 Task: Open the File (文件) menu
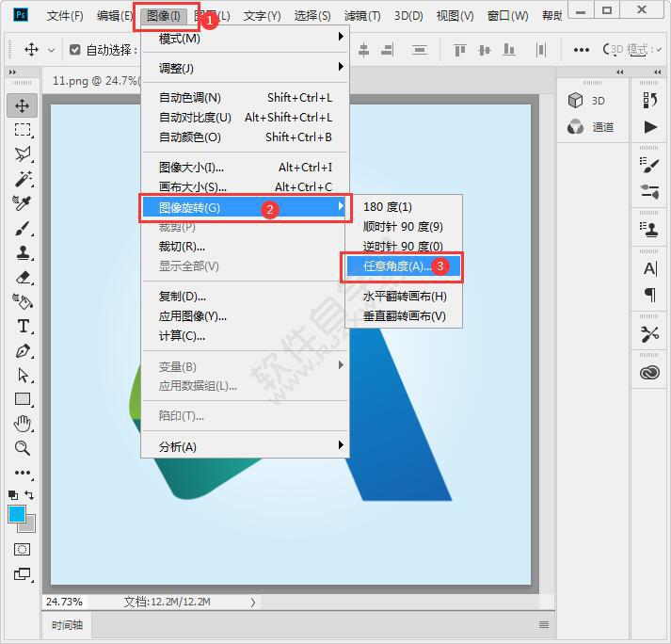tap(65, 16)
